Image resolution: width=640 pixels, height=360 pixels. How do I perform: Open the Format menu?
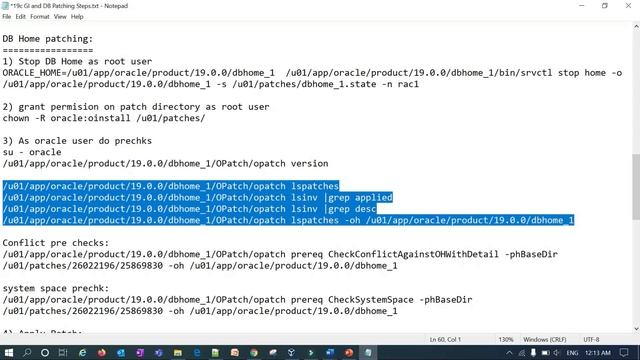[40, 17]
